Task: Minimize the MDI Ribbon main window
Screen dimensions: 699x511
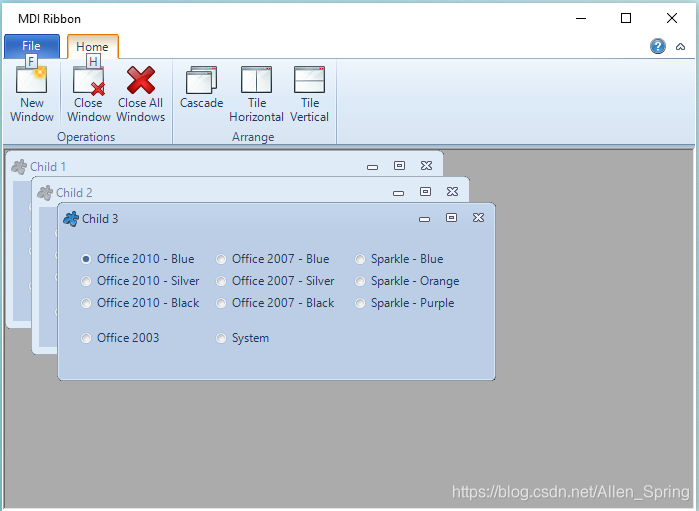Action: pos(580,18)
